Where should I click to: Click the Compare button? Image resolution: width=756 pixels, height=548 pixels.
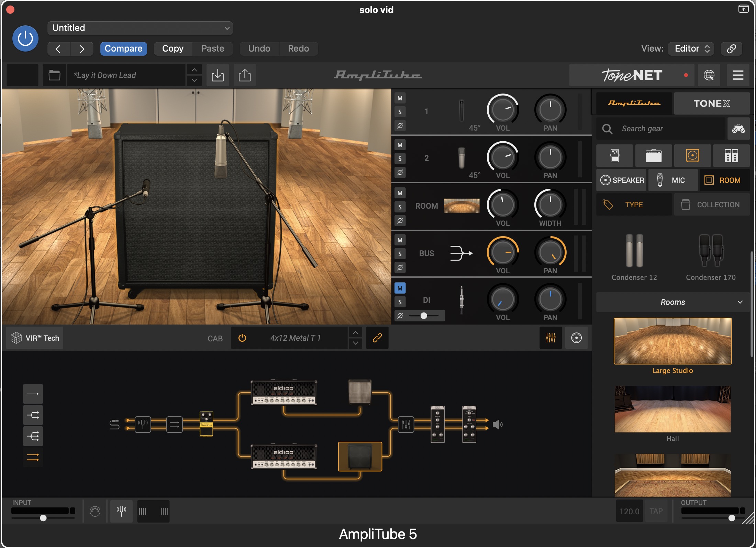[x=123, y=48]
